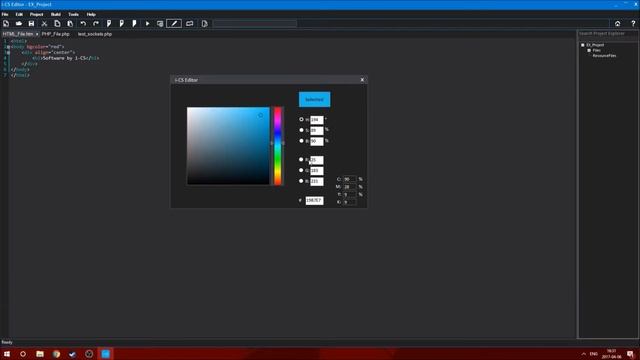Click the preview window icon after Run

[160, 24]
